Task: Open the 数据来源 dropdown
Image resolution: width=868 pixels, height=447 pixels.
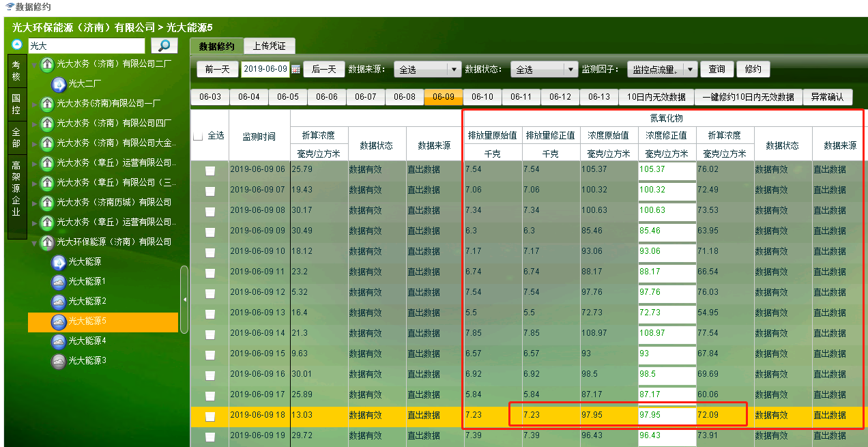Action: click(x=428, y=70)
